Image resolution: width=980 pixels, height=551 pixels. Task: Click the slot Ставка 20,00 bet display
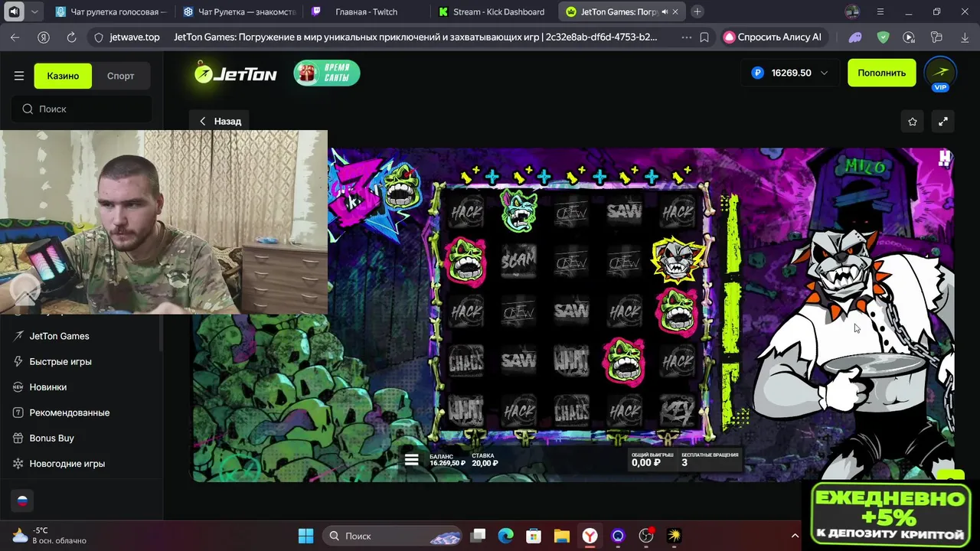[485, 459]
